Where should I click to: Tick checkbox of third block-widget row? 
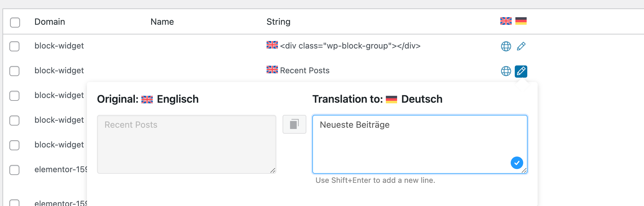coord(14,96)
